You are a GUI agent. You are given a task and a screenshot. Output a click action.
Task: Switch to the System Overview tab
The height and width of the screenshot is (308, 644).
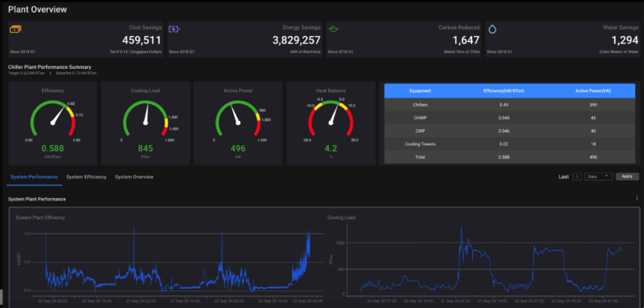134,177
